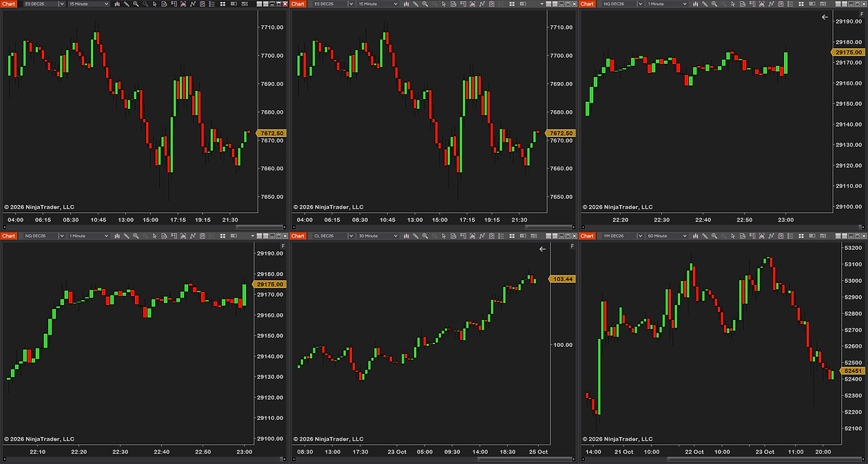
Task: Show data box in CL DEC26 chart toolbar
Action: (x=453, y=235)
